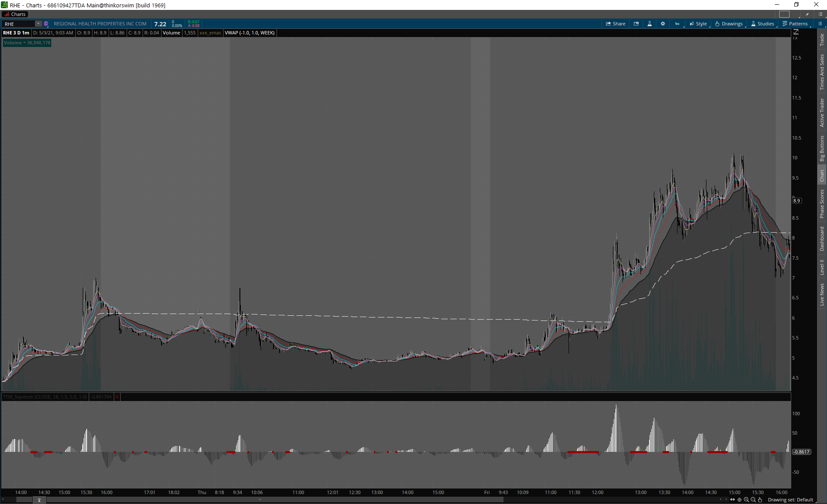
Task: Click the zoom in magnifier icon
Action: point(746,500)
